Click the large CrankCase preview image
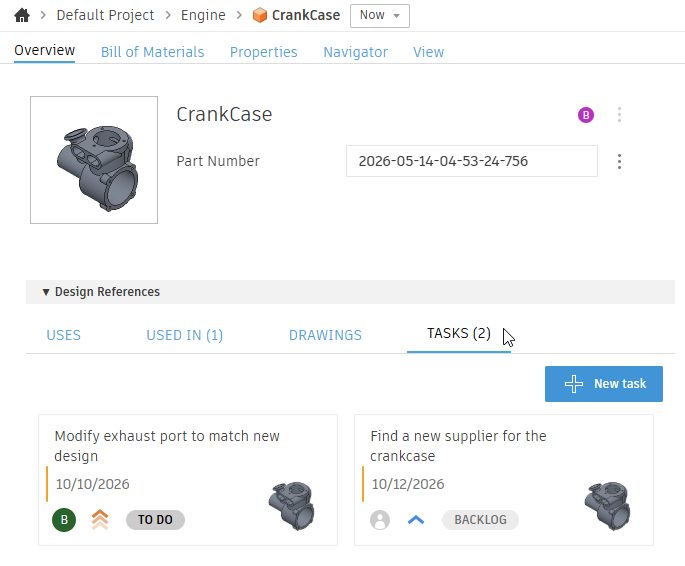This screenshot has height=566, width=685. [x=94, y=160]
